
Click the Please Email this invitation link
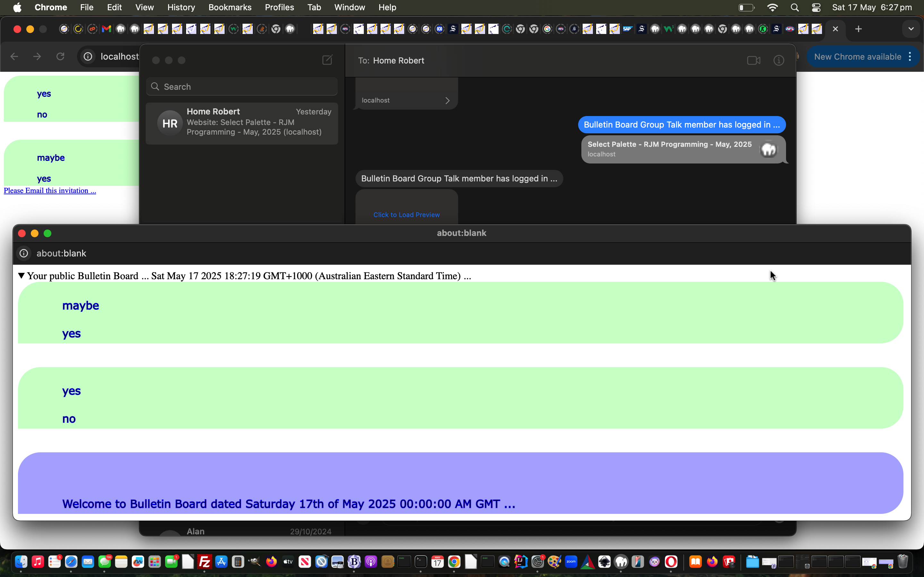50,190
